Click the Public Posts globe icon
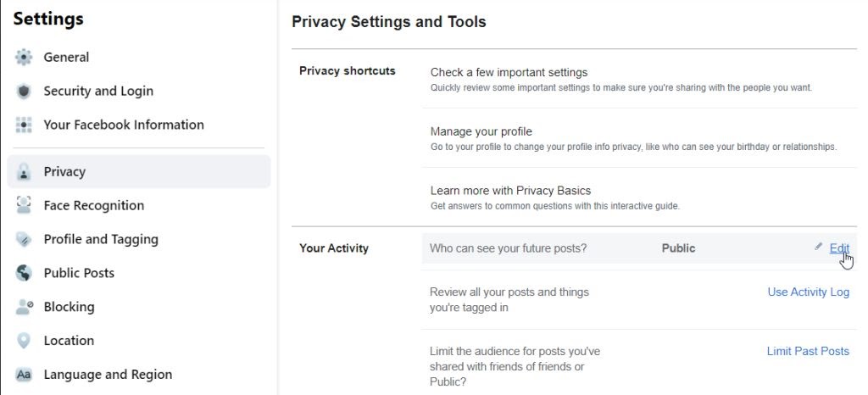This screenshot has height=395, width=868. click(24, 274)
